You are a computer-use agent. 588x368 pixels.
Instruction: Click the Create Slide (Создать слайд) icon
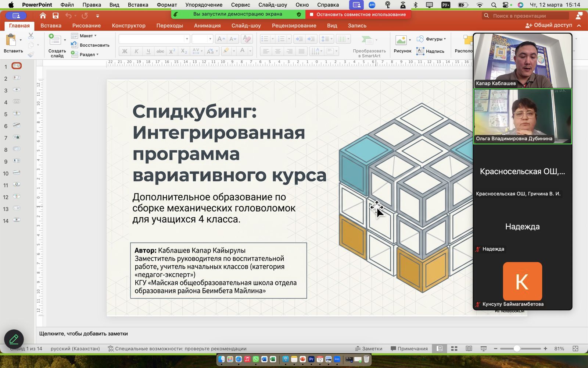pos(55,40)
